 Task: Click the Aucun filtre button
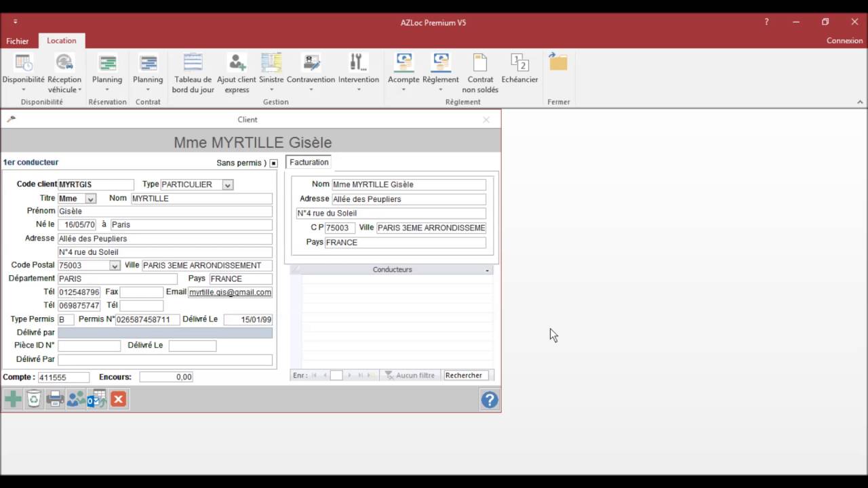409,375
